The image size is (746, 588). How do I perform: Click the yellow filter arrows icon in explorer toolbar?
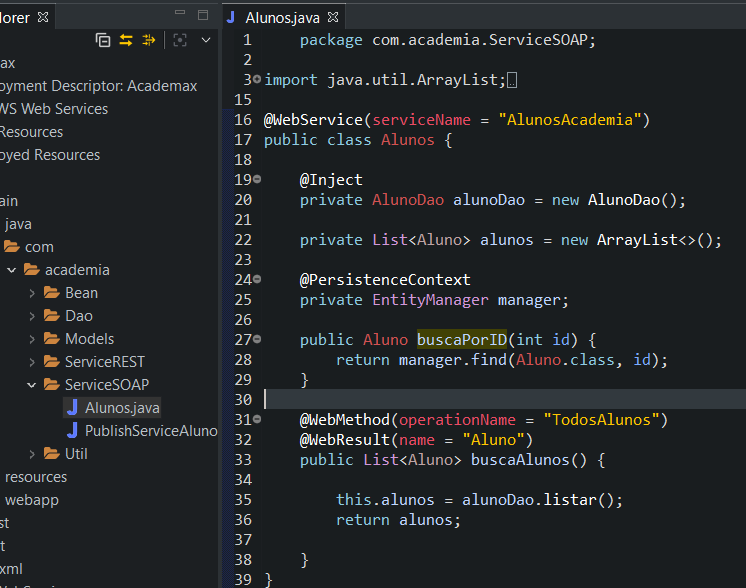[149, 40]
